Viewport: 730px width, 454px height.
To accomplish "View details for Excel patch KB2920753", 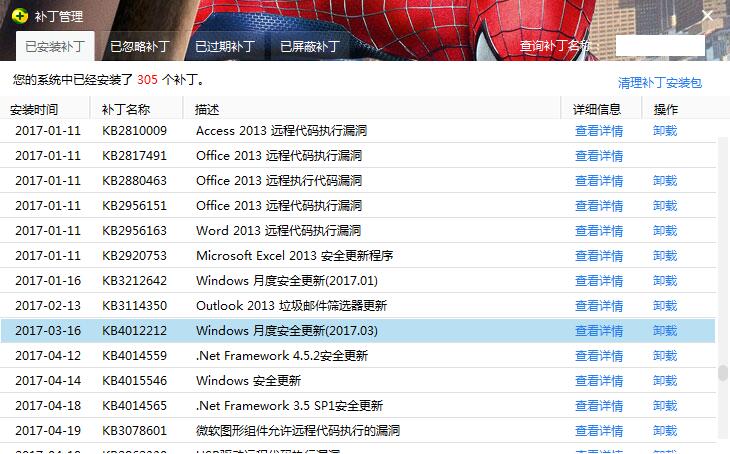I will click(x=599, y=256).
